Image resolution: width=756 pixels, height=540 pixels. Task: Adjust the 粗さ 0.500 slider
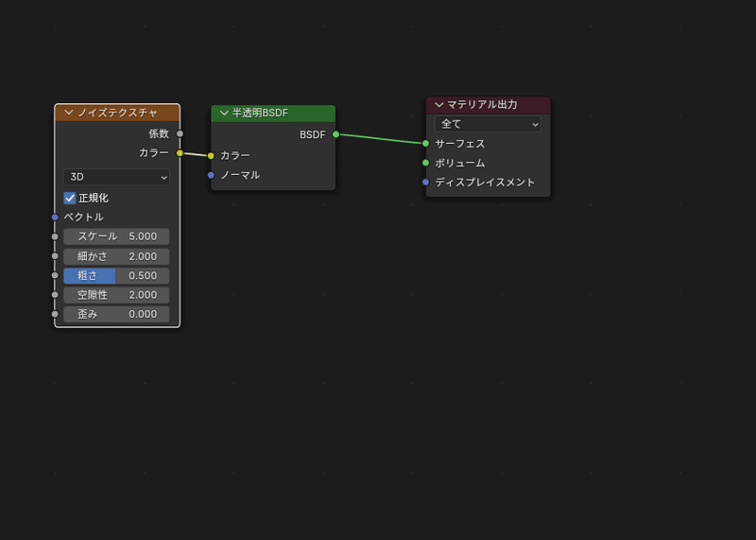(116, 275)
